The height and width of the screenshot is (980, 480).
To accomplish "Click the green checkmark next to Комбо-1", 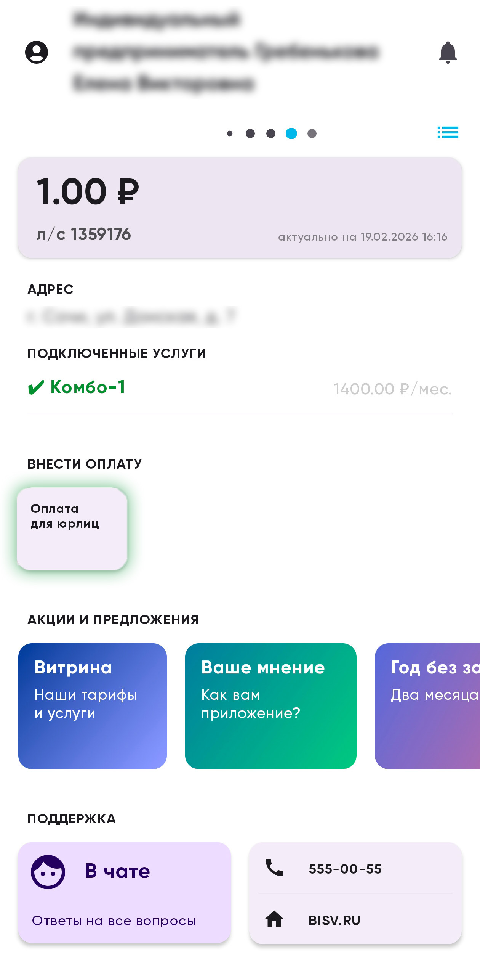I will 36,388.
